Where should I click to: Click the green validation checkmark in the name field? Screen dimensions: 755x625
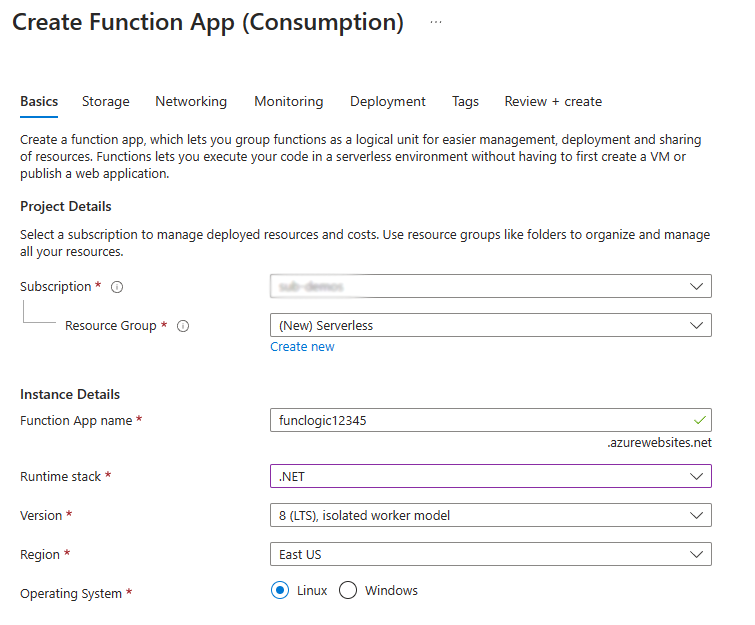click(x=700, y=420)
